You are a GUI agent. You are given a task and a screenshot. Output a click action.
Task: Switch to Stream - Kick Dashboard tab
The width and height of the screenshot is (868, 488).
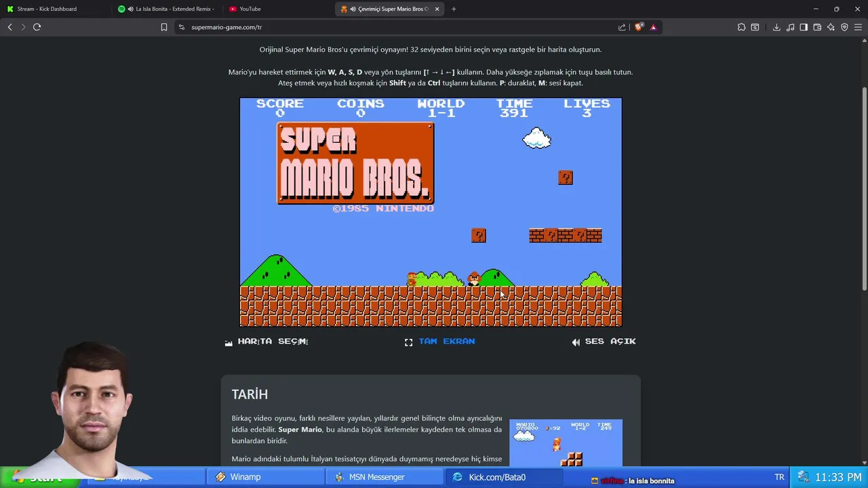point(56,9)
